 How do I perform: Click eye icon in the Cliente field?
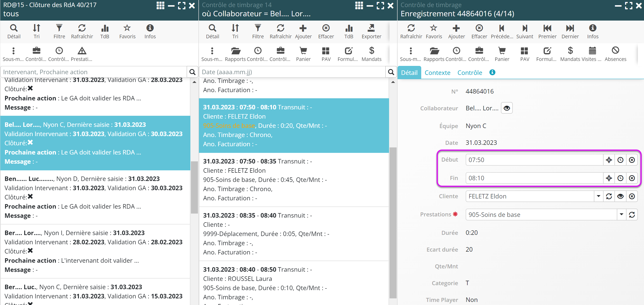pyautogui.click(x=620, y=196)
